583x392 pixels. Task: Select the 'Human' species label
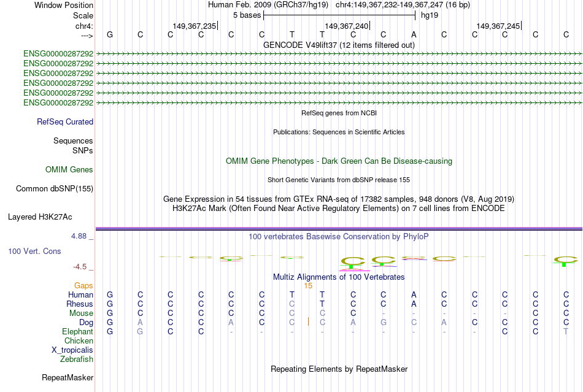(80, 294)
